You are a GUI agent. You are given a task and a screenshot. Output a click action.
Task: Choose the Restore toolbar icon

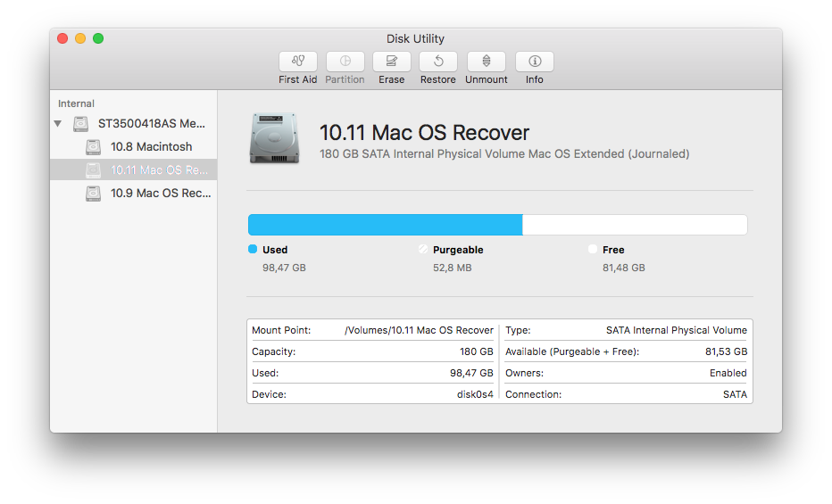click(438, 62)
